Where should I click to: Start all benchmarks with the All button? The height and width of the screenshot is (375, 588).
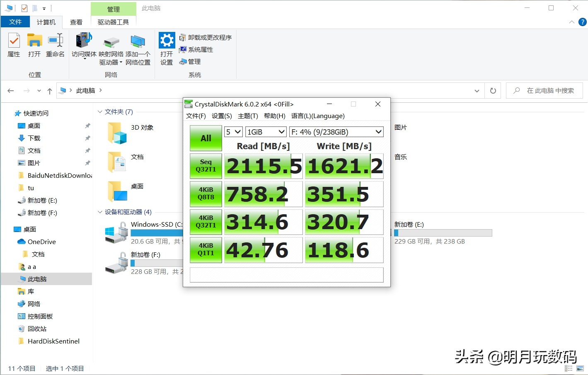(x=205, y=138)
